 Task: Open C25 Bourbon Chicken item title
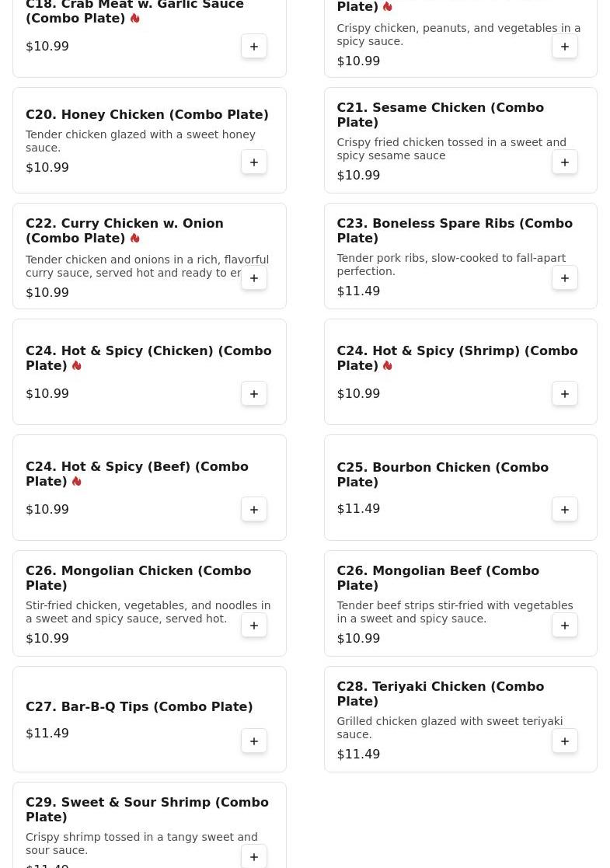click(x=443, y=475)
